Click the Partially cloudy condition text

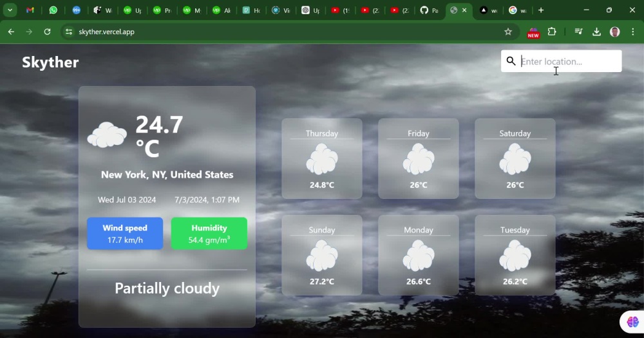click(x=167, y=288)
